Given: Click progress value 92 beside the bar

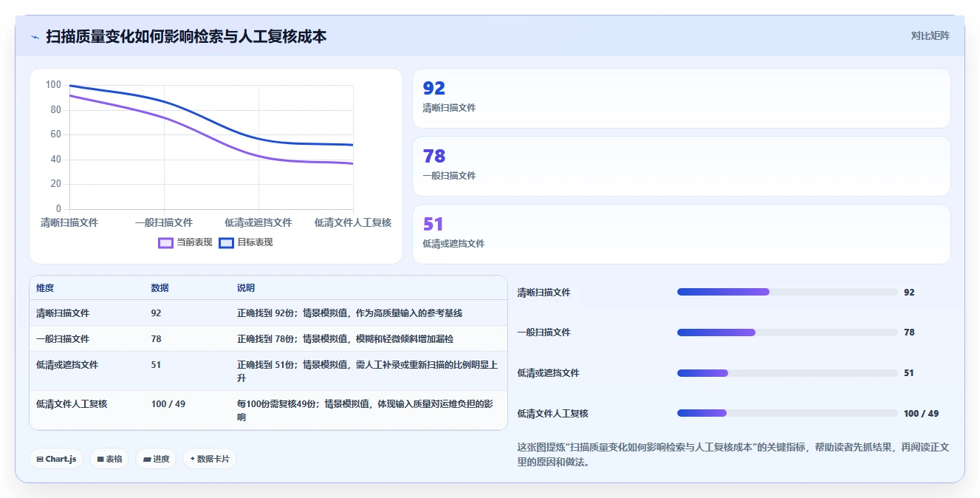Looking at the screenshot, I should (x=909, y=292).
